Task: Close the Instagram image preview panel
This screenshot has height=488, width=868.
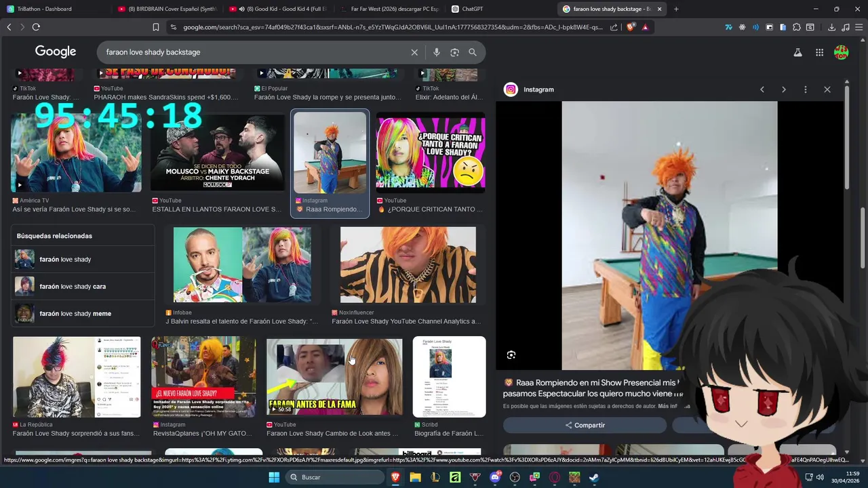Action: coord(827,89)
